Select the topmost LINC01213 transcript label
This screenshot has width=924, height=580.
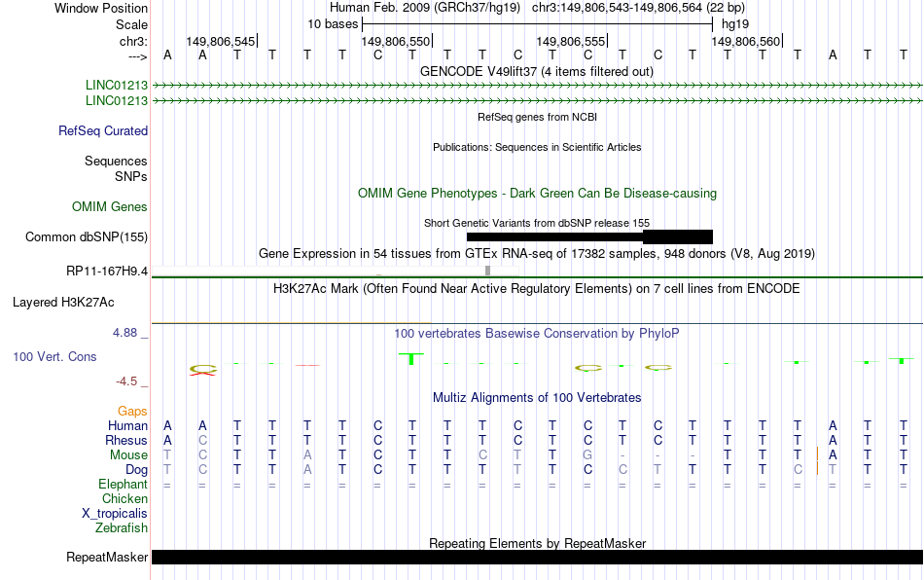coord(117,85)
